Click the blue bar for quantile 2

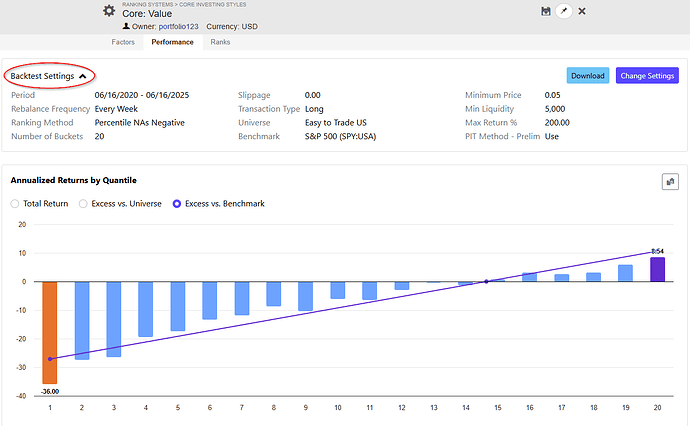coord(82,321)
